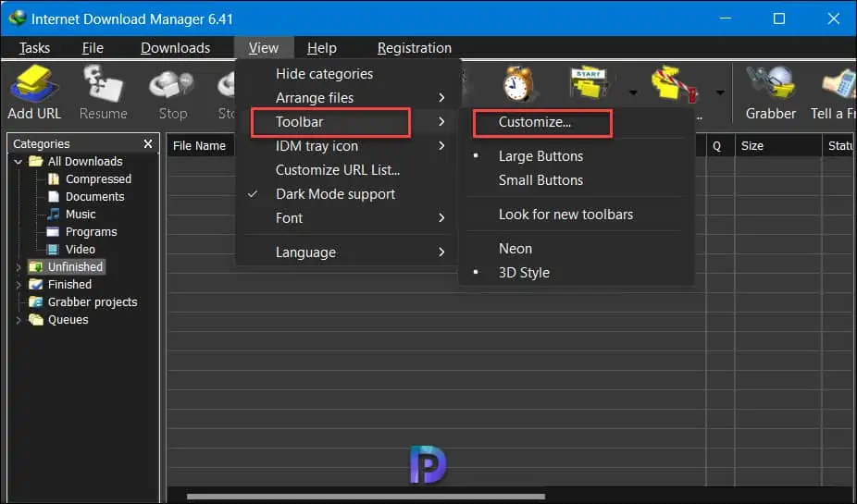This screenshot has width=857, height=504.
Task: Click the Stop Queue toolbar icon
Action: (675, 84)
